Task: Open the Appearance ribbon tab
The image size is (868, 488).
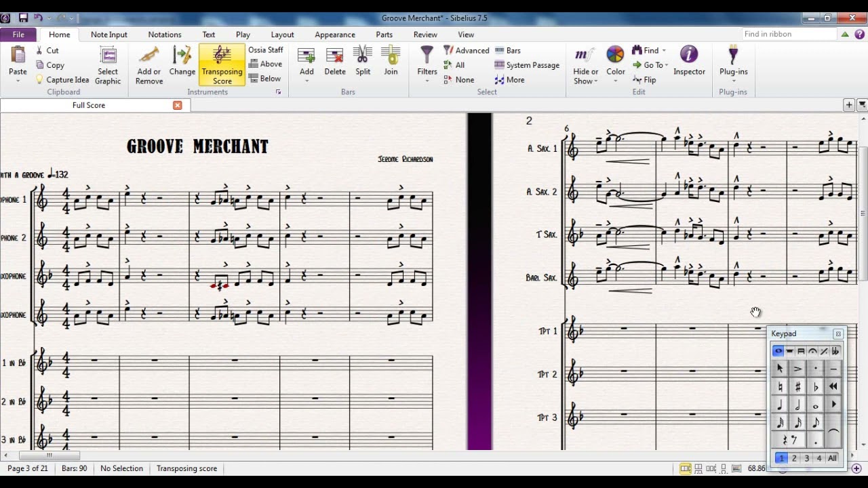Action: click(x=335, y=35)
